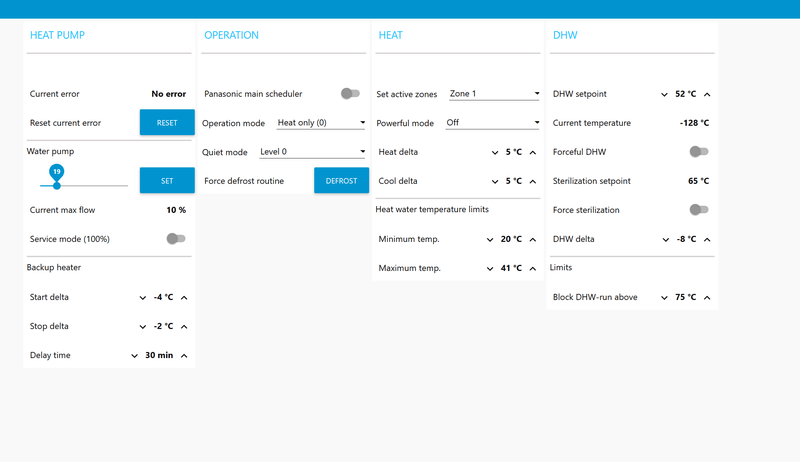Click the HEAT panel heading
This screenshot has height=462, width=800.
390,35
